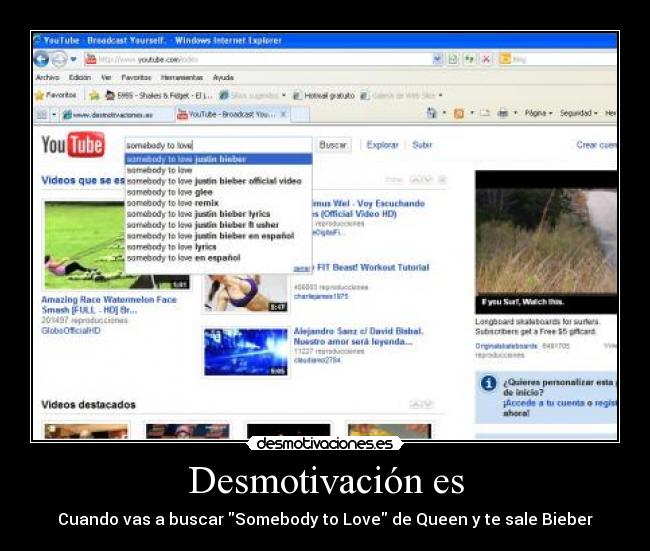650x551 pixels.
Task: Expand the Seguridad dropdown menu
Action: (579, 113)
